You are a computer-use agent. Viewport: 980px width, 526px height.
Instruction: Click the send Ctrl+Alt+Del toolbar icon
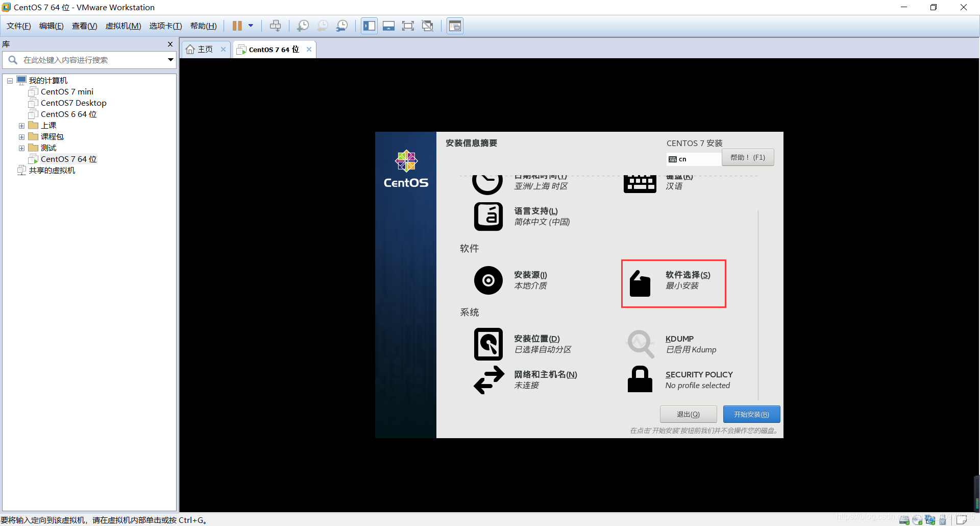tap(276, 26)
